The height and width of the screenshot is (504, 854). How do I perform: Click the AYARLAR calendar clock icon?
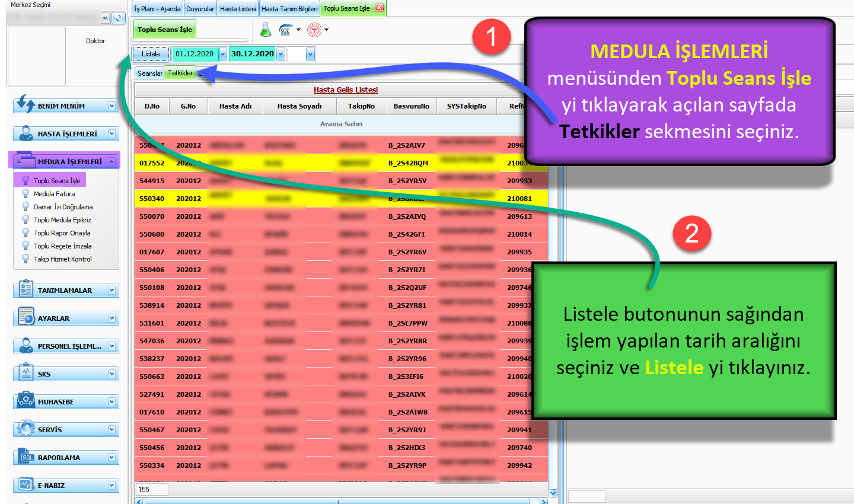[x=26, y=317]
